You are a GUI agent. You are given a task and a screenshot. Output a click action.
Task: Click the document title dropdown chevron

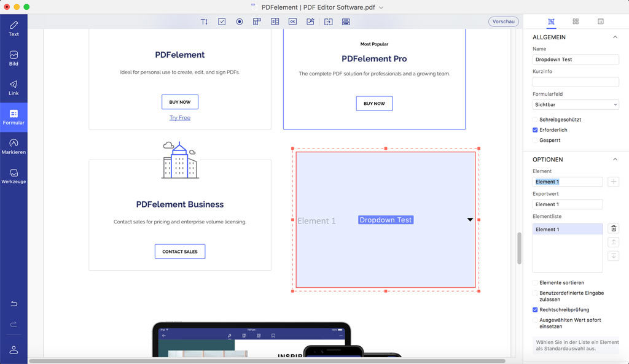tap(381, 7)
